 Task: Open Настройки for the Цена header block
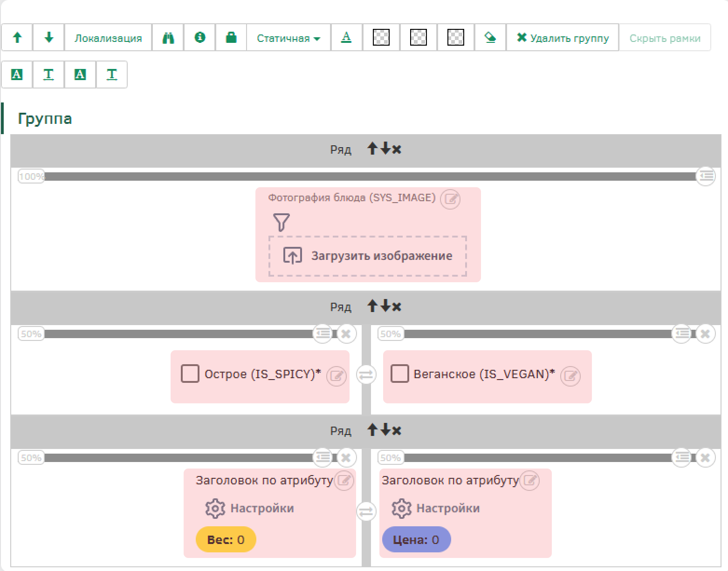click(436, 508)
